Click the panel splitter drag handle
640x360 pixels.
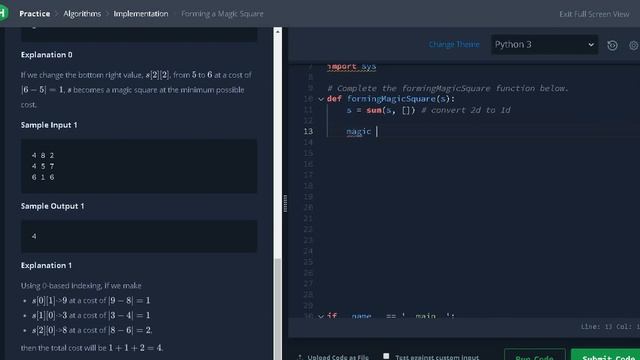click(285, 203)
